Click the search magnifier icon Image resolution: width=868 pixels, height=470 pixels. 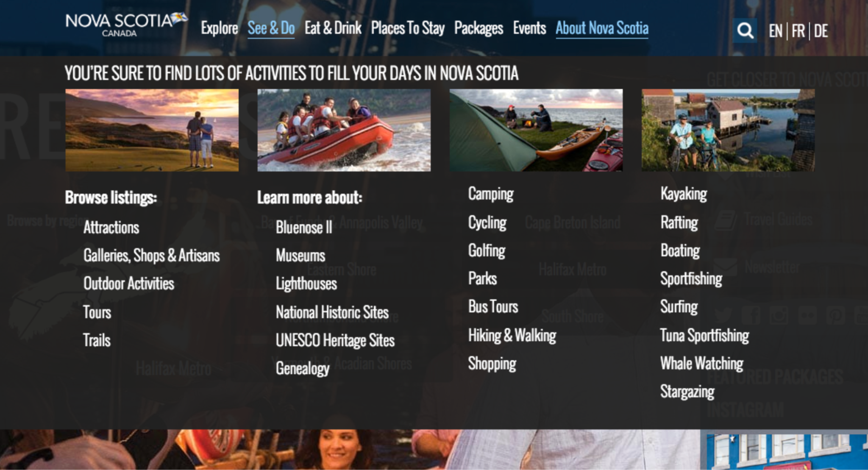point(745,31)
